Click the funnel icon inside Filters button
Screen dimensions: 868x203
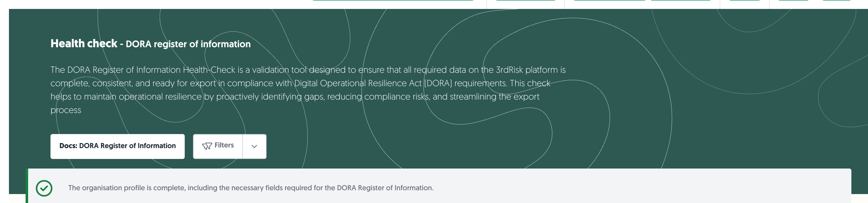206,146
